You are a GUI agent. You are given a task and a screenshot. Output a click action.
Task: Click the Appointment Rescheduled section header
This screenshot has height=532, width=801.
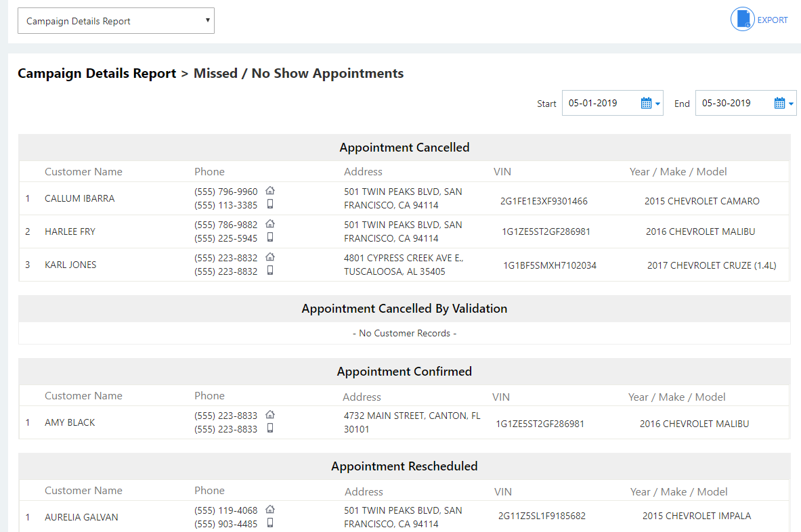[405, 466]
